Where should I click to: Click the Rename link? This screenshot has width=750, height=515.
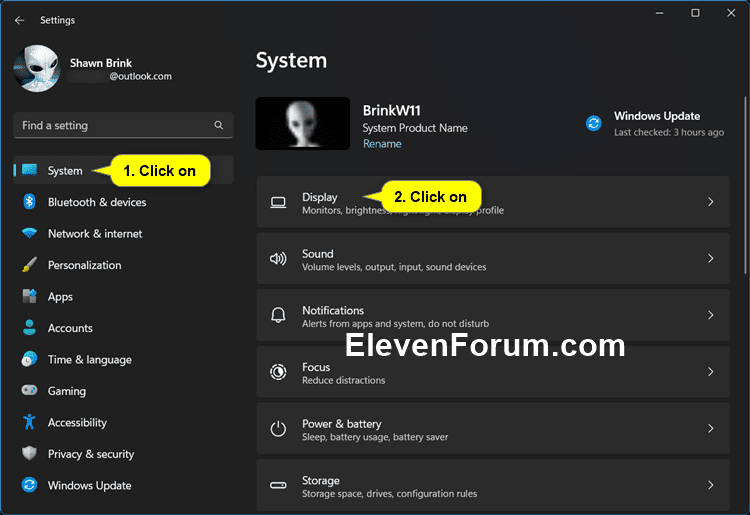coord(382,144)
